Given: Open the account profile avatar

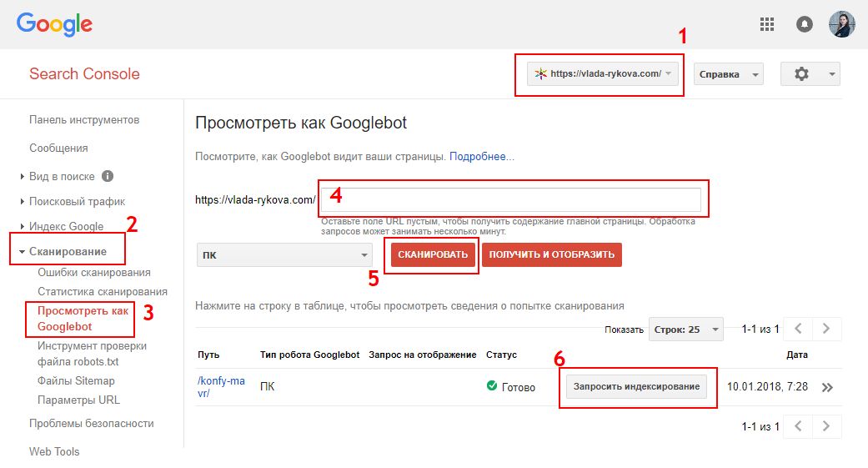Looking at the screenshot, I should [x=841, y=24].
